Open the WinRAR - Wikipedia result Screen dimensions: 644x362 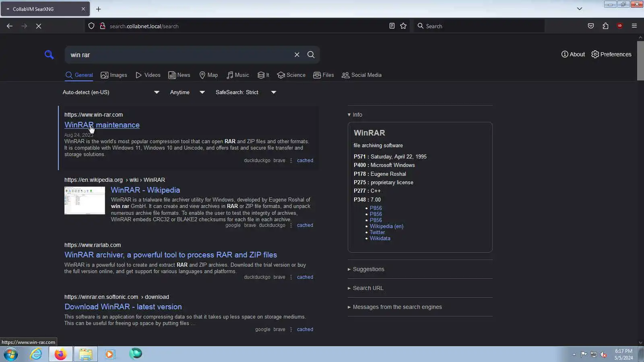[x=145, y=190]
